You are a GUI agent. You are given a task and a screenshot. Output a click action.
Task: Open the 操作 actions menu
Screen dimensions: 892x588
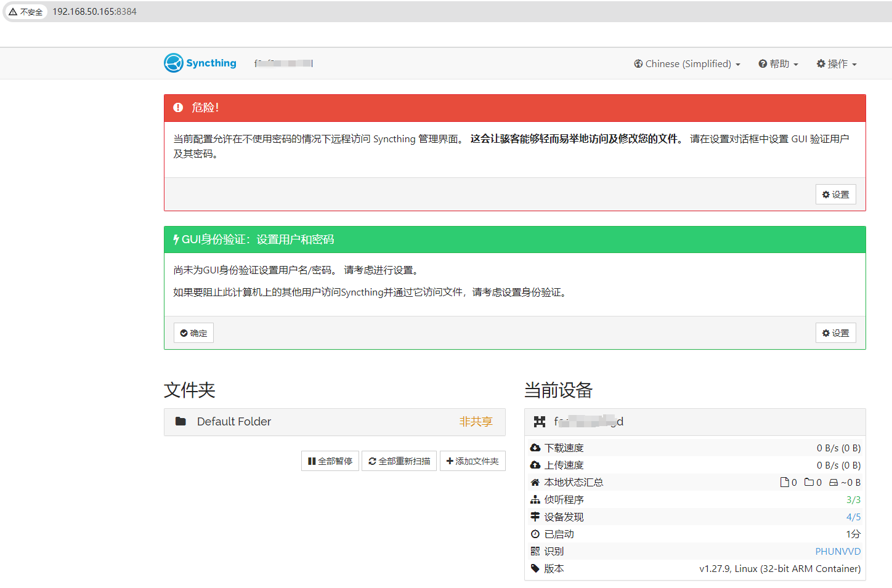[x=837, y=64]
